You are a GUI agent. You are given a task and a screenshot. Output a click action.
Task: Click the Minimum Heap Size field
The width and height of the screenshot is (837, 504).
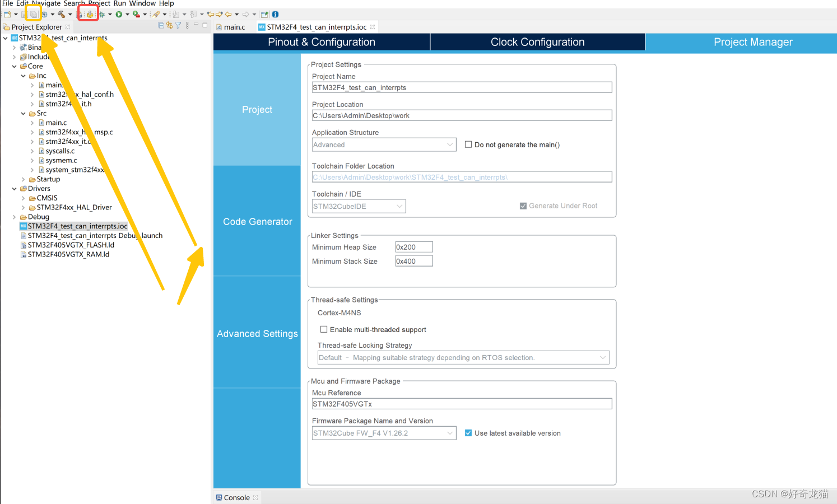[414, 247]
